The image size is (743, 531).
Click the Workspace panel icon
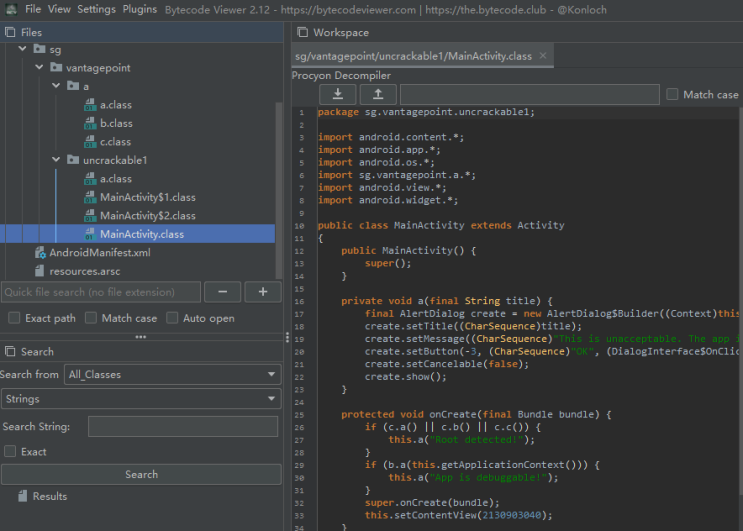[x=302, y=32]
